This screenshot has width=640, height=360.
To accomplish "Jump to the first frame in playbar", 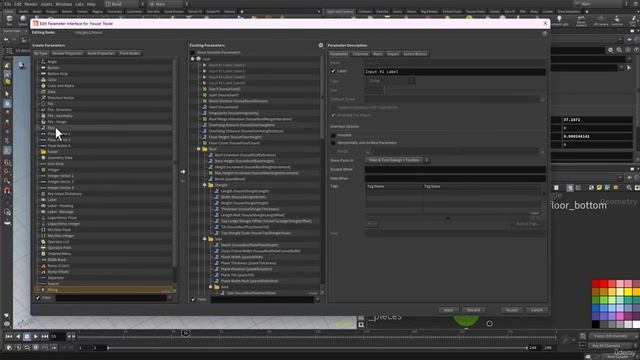I will point(9,336).
